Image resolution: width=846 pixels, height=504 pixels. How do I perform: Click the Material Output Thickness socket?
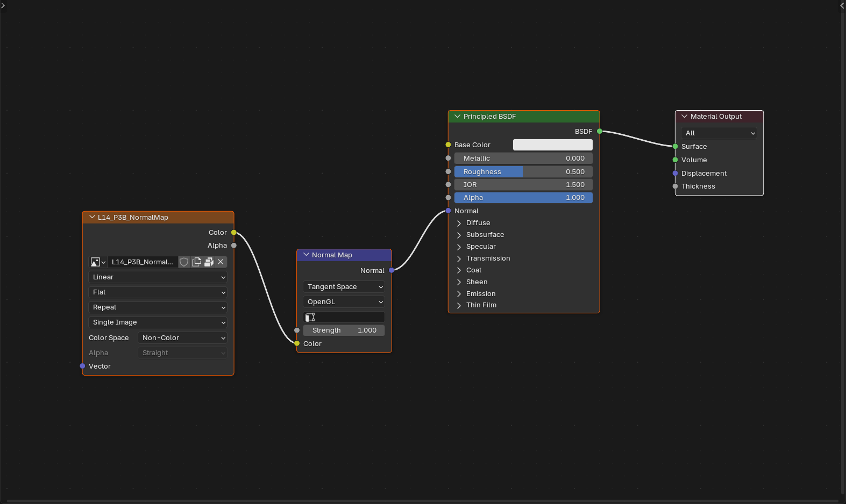[675, 186]
